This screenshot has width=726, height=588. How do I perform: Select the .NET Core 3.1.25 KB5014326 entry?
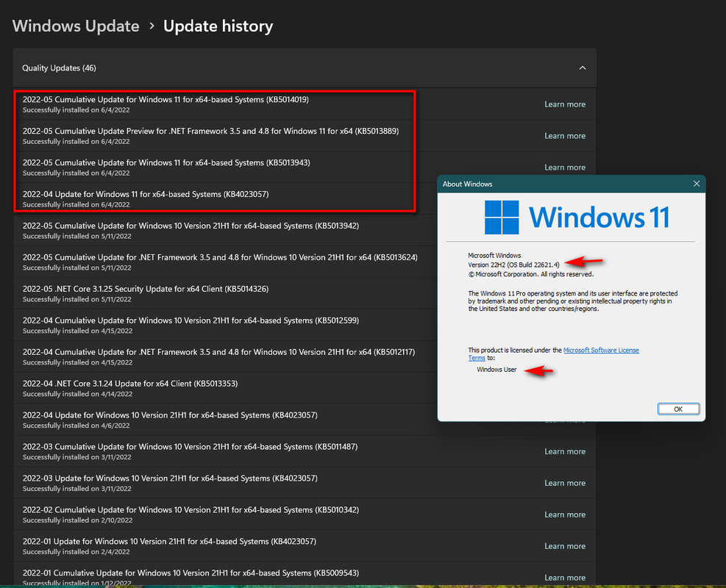click(x=226, y=293)
